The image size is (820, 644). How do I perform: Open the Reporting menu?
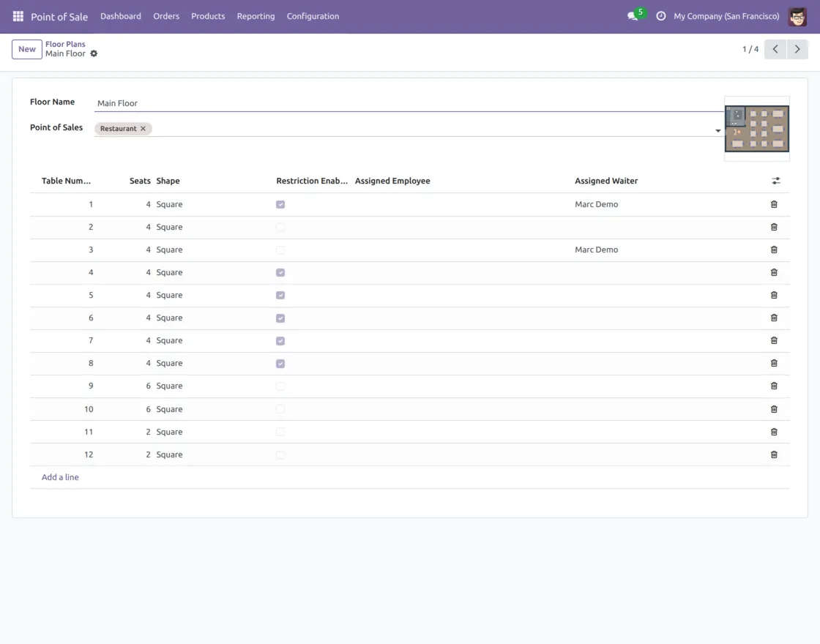(x=256, y=16)
